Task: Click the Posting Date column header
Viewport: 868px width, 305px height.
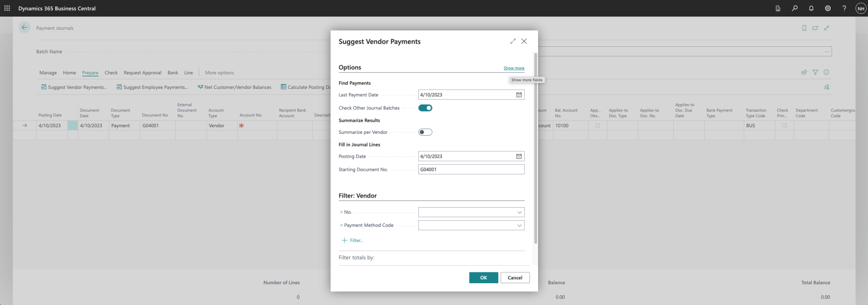Action: (x=50, y=115)
